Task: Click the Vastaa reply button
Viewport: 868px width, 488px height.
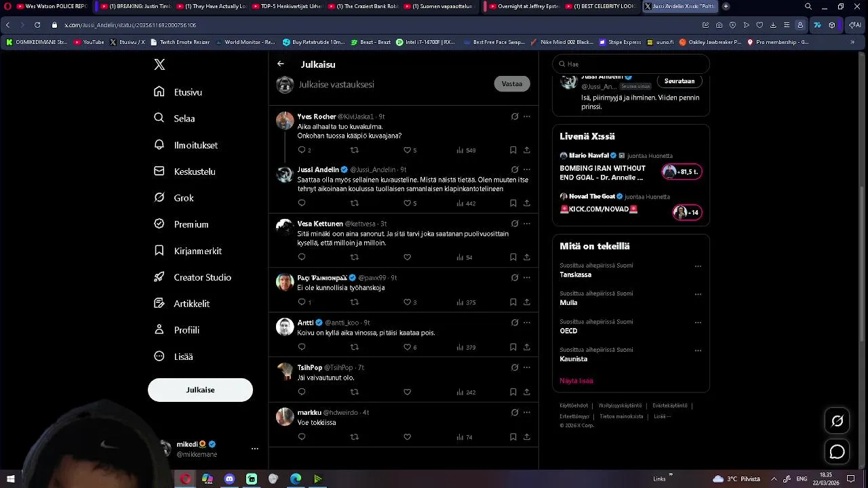Action: pos(512,84)
